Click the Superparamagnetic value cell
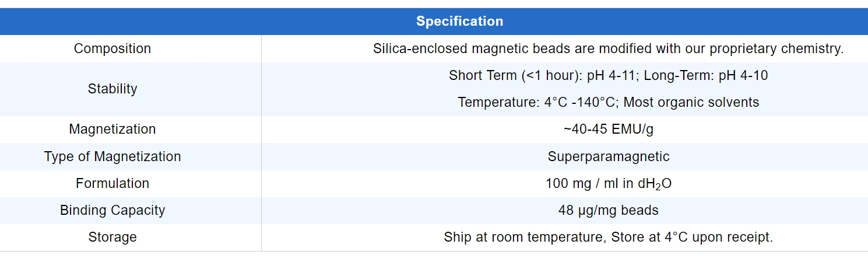 608,156
